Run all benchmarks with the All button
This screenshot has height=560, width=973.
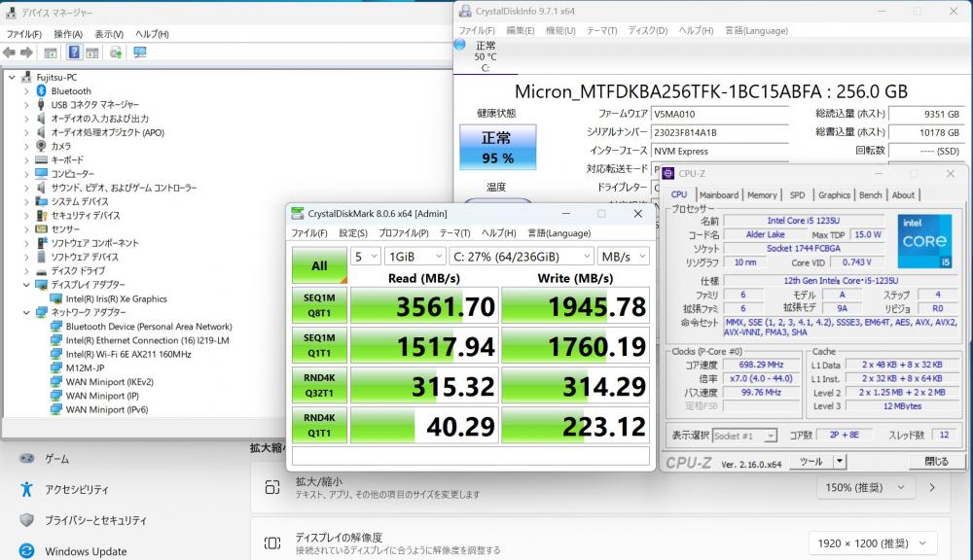coord(319,265)
